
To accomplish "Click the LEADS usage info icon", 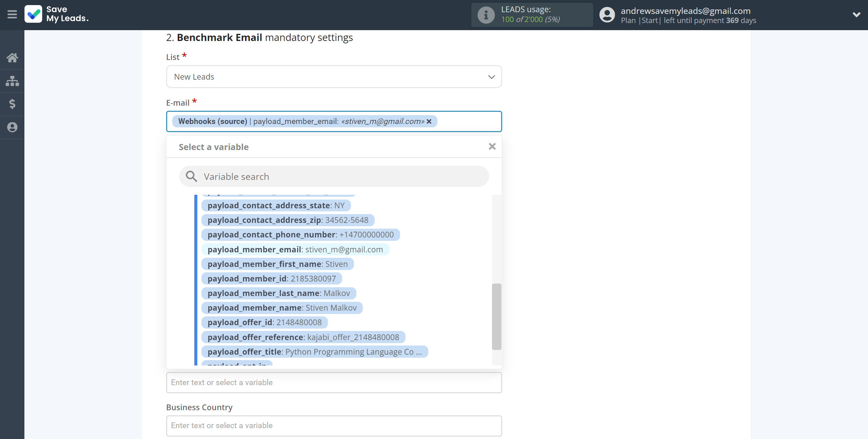I will click(x=486, y=15).
